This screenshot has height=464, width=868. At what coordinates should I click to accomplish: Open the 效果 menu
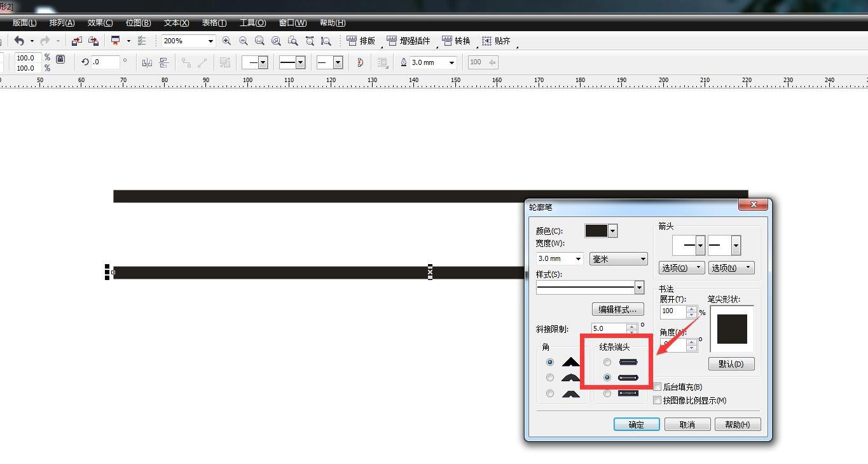click(x=100, y=23)
